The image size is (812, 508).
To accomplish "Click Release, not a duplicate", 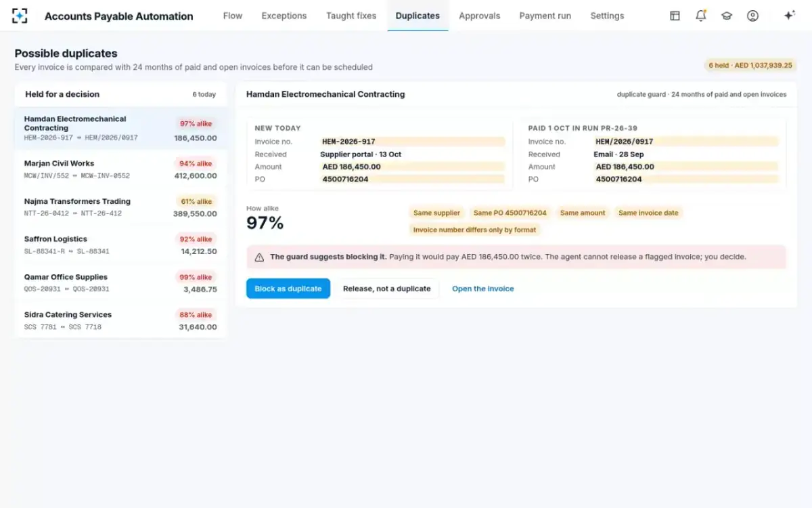I will pyautogui.click(x=387, y=289).
